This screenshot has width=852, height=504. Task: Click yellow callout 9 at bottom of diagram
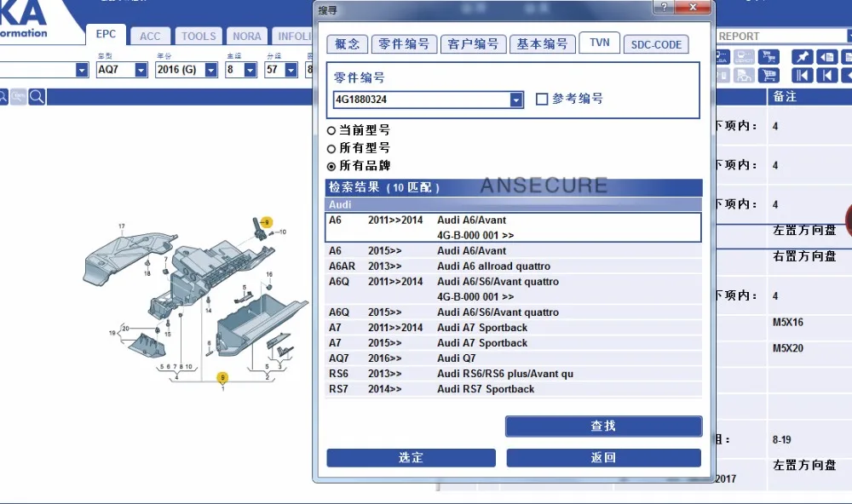(222, 377)
